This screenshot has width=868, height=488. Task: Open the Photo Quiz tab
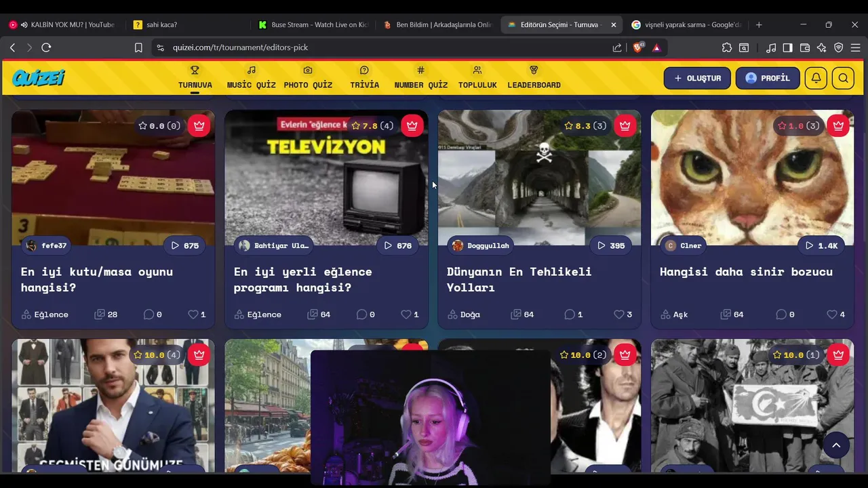pyautogui.click(x=308, y=78)
